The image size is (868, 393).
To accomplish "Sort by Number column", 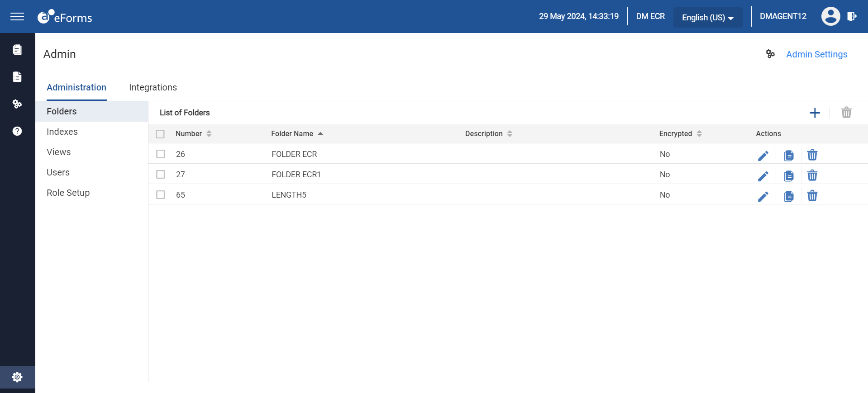I will pyautogui.click(x=194, y=133).
